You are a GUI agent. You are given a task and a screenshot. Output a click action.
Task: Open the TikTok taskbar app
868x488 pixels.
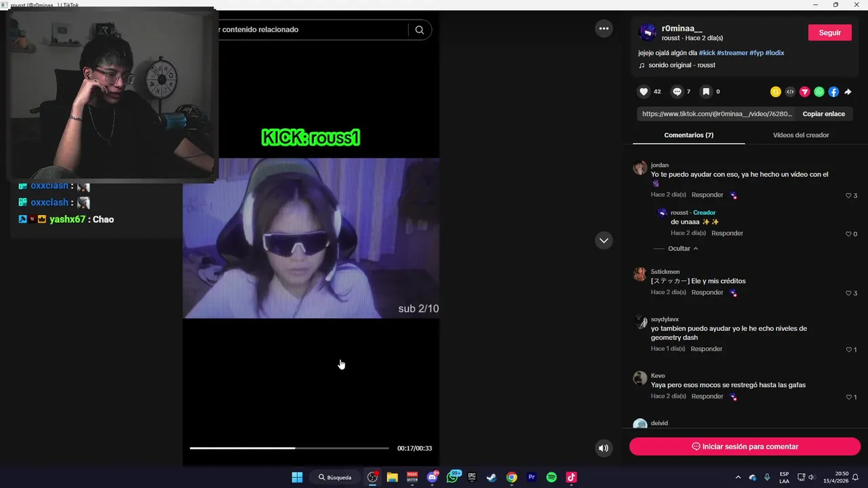[x=572, y=477]
